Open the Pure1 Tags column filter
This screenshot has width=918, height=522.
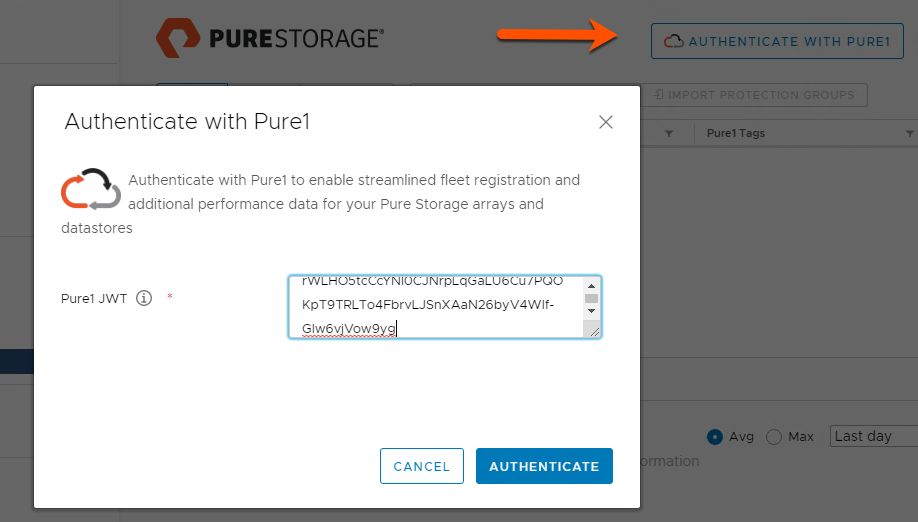(x=909, y=133)
